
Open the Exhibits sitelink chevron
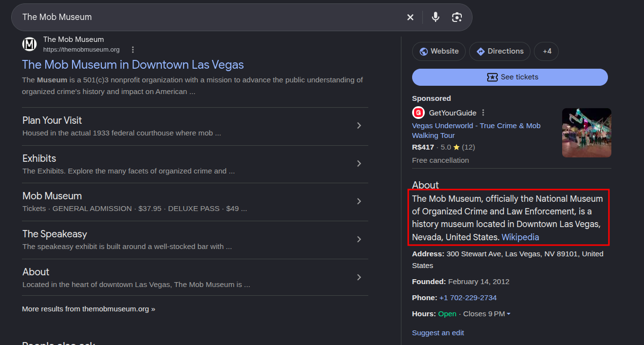[359, 164]
